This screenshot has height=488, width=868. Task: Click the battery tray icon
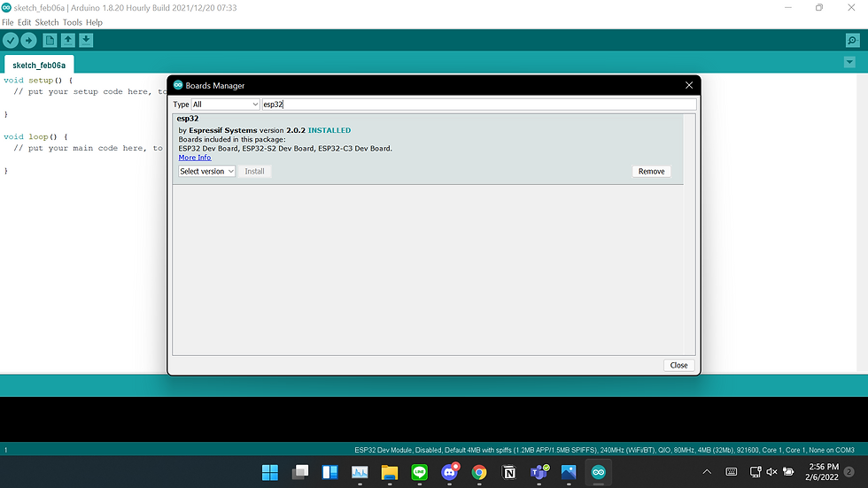788,472
